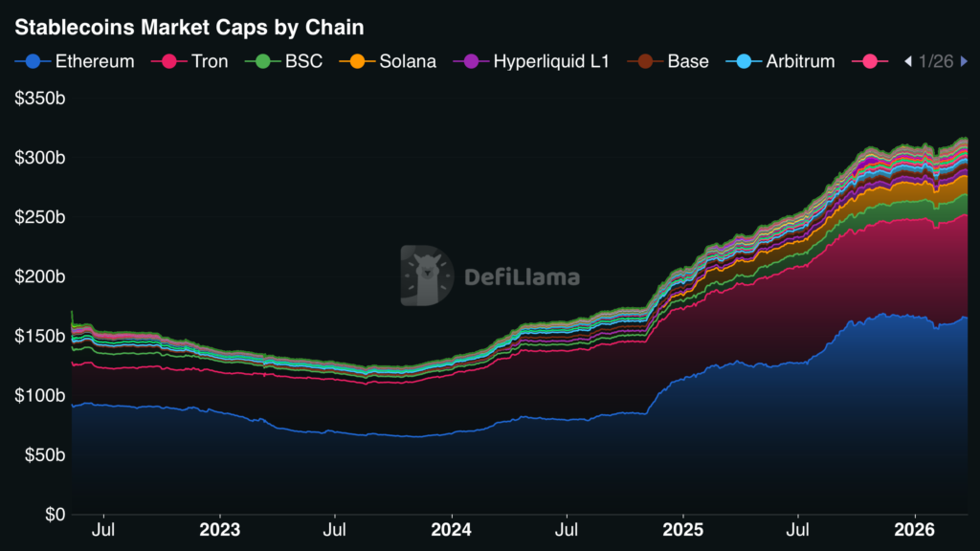Click the 1/26 legend page indicator

935,61
